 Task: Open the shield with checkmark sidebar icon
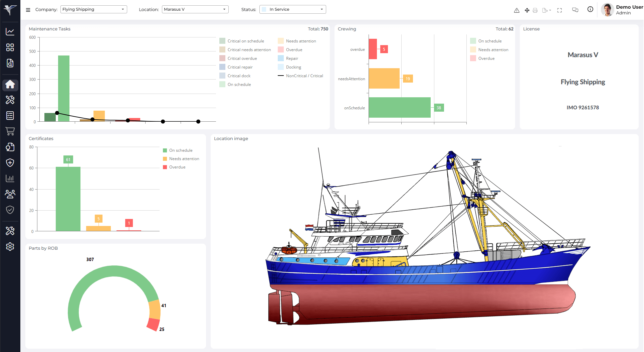point(10,210)
